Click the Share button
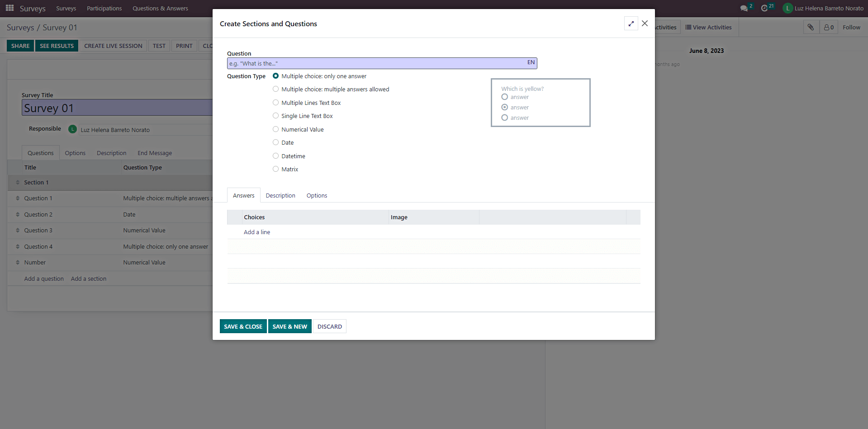Image resolution: width=868 pixels, height=429 pixels. click(x=20, y=46)
